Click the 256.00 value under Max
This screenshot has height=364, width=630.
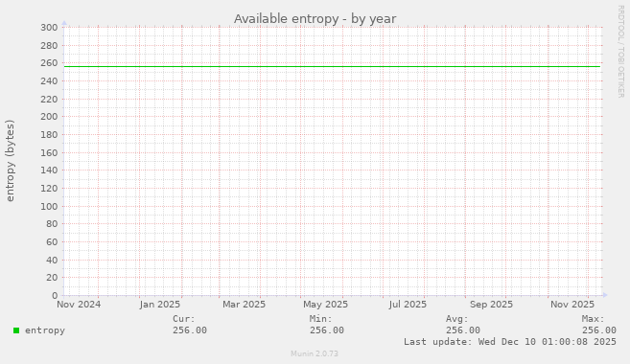tap(599, 330)
